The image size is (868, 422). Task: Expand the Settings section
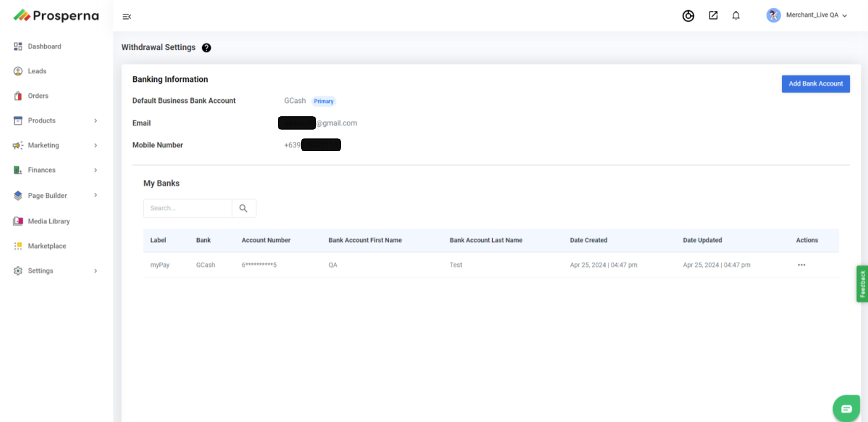[55, 271]
